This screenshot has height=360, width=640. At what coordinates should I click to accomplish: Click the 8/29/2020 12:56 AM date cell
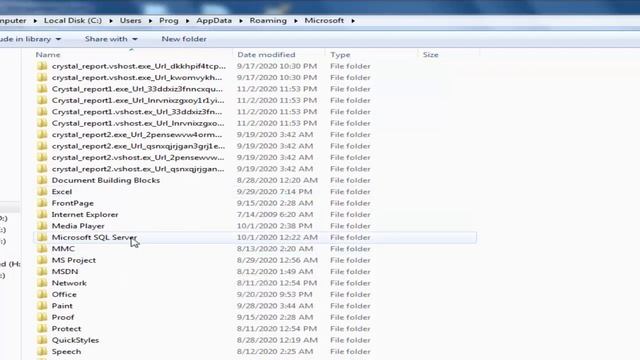[277, 260]
